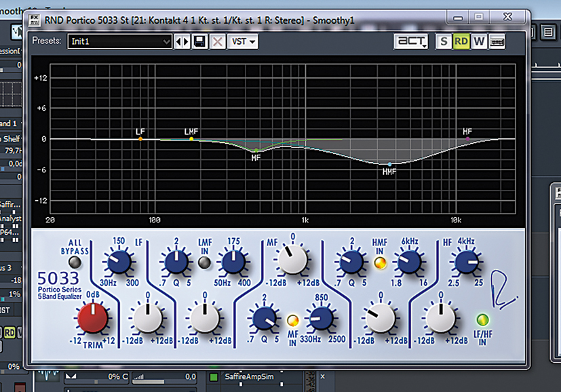Click previous preset arrow
Viewport: 561px width, 392px height.
178,41
